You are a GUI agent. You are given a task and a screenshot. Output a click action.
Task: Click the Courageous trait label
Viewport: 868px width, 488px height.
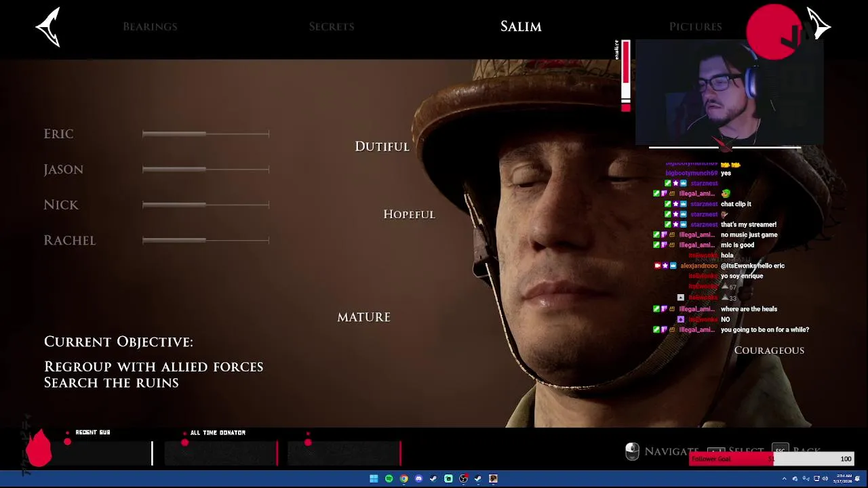click(769, 350)
